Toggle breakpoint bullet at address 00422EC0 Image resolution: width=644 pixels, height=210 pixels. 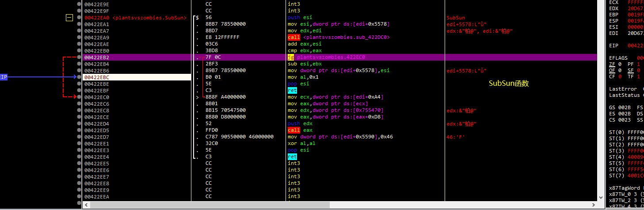pyautogui.click(x=79, y=97)
